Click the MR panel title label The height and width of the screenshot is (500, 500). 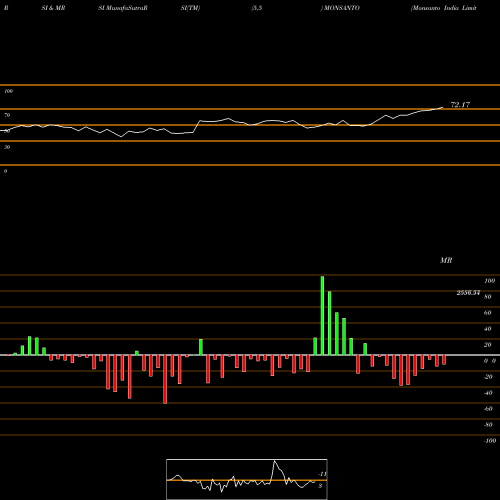point(446,260)
